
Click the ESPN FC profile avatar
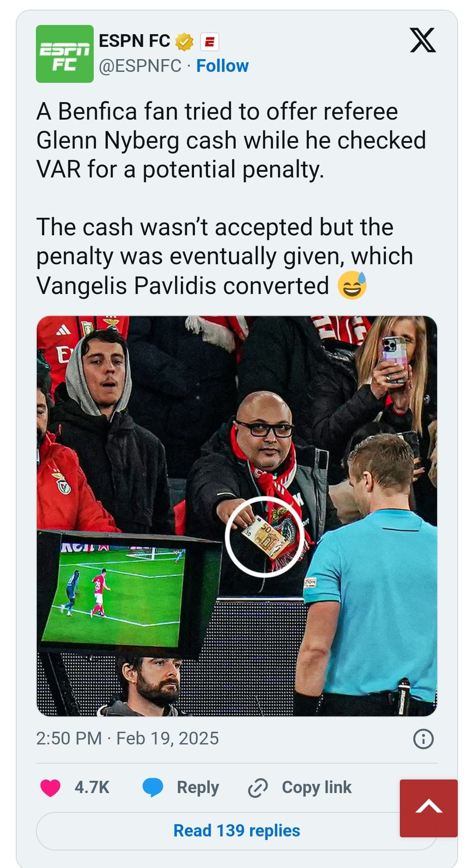pos(65,54)
